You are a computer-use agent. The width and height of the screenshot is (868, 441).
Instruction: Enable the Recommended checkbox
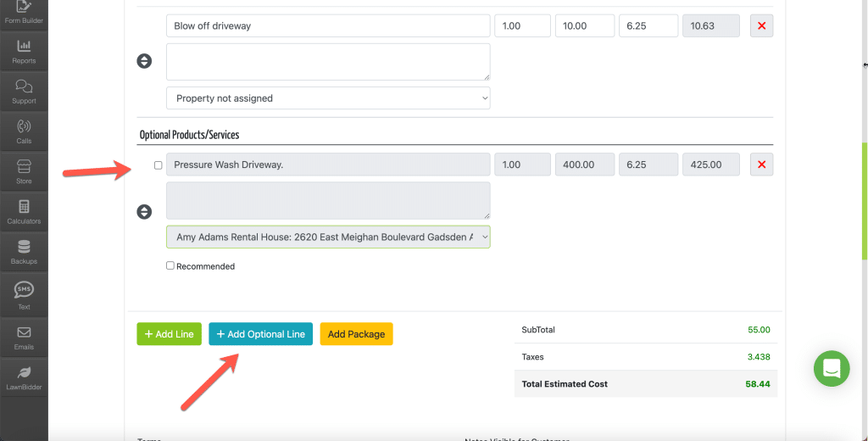point(170,265)
